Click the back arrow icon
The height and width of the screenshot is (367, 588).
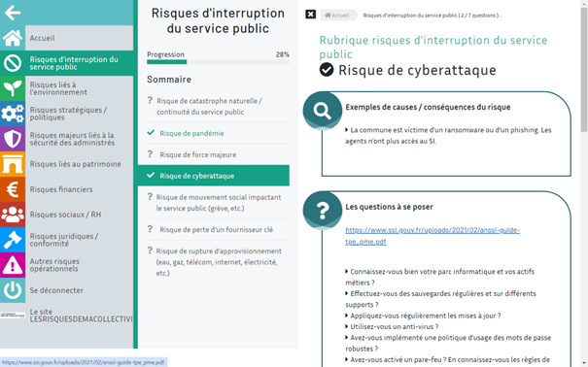tap(13, 13)
